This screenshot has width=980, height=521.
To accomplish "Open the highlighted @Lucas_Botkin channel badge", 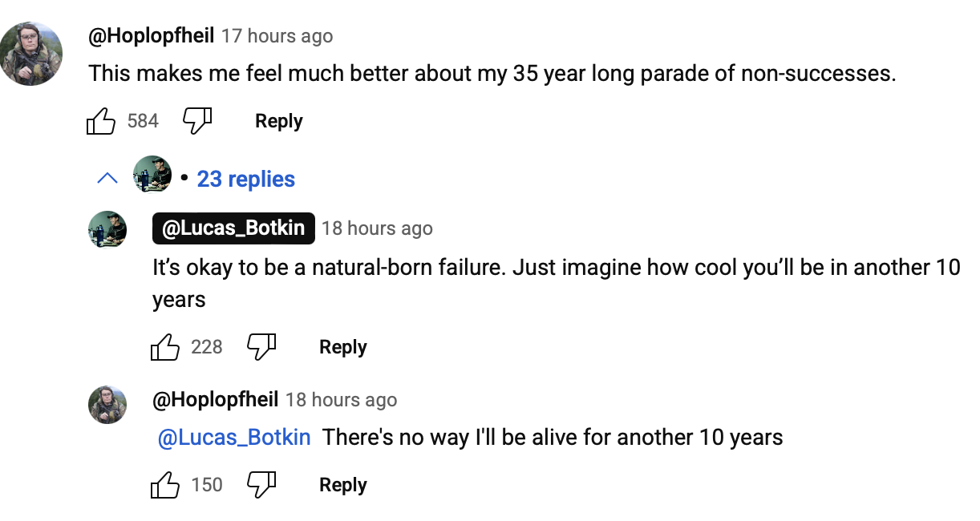I will point(233,228).
